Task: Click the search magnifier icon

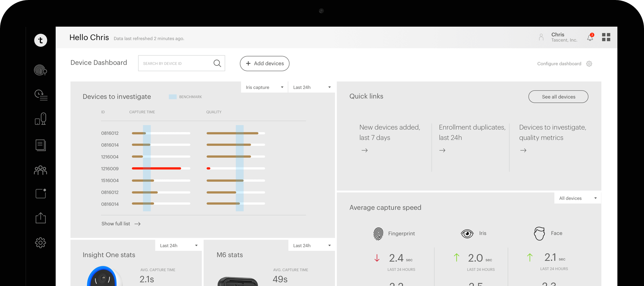Action: (217, 63)
